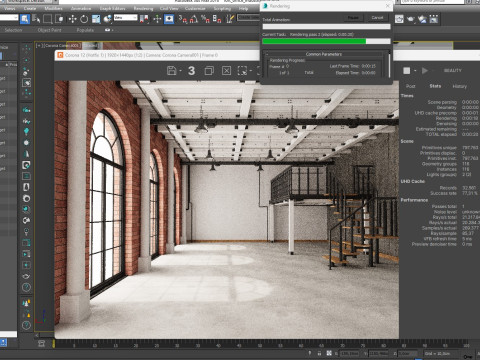The image size is (480, 360).
Task: Choose the Rectangular Selection Region tool
Action: 48,19
